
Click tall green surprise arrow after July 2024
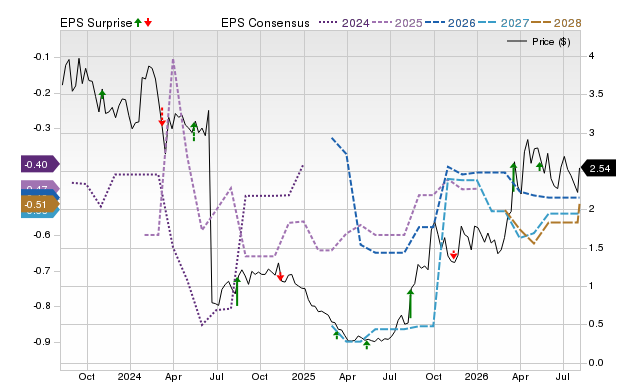tap(237, 291)
